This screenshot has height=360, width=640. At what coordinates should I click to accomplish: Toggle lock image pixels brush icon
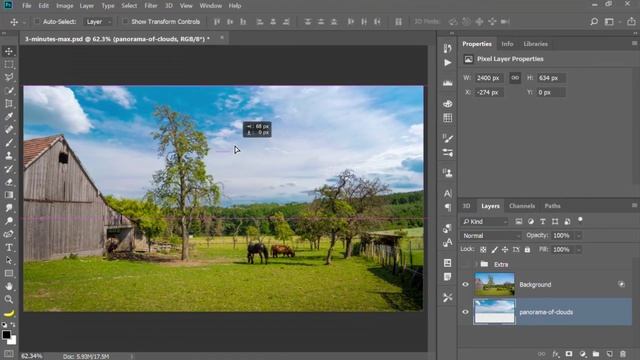click(x=494, y=249)
